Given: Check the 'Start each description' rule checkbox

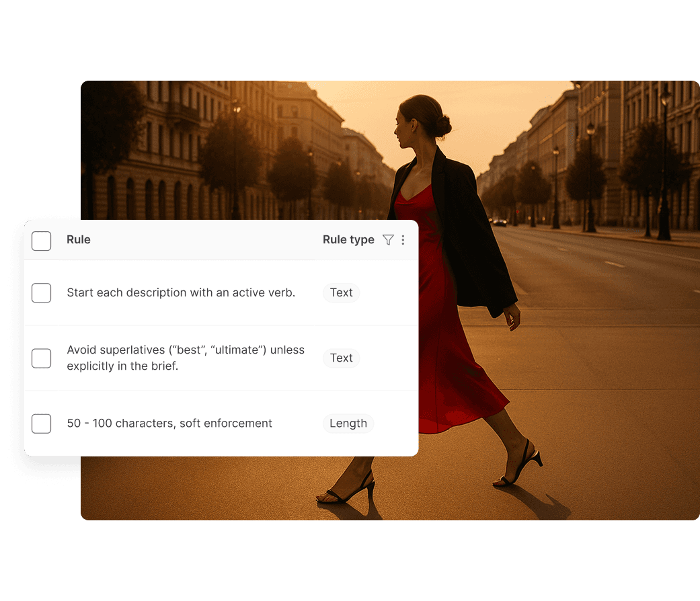Looking at the screenshot, I should (x=42, y=292).
